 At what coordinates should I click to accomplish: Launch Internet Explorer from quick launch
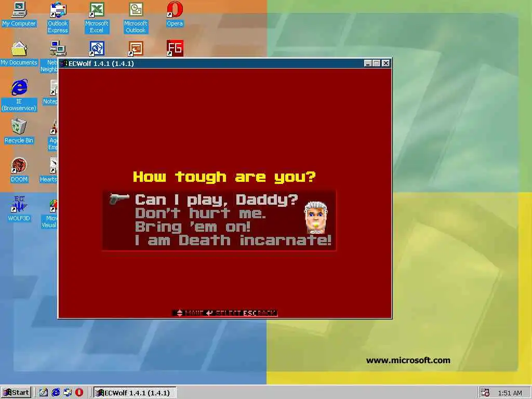[55, 393]
